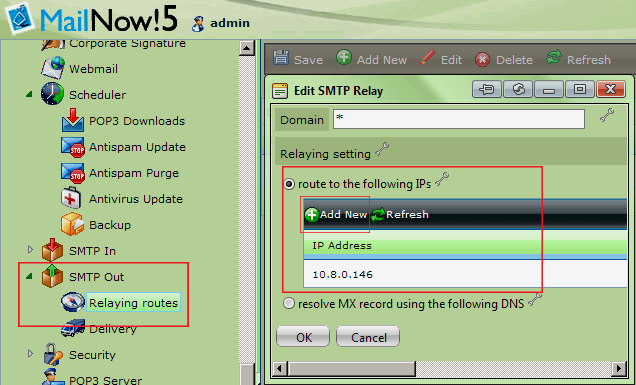The image size is (636, 385).
Task: Select Antivirus Update label
Action: coord(136,199)
